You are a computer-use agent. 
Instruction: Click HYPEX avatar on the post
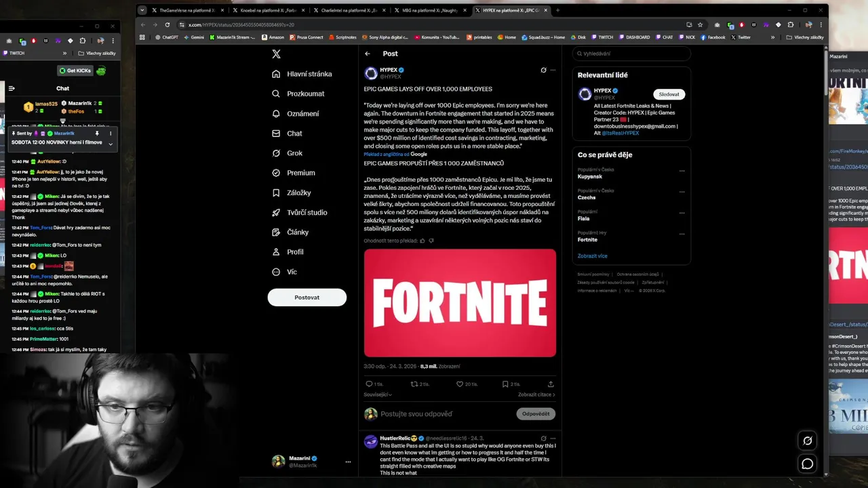[x=371, y=73]
